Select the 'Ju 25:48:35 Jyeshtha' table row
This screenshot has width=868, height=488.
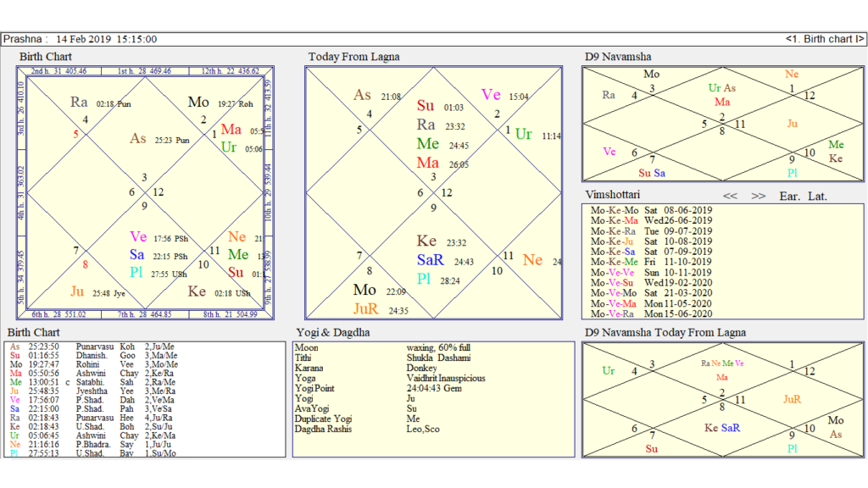point(94,391)
